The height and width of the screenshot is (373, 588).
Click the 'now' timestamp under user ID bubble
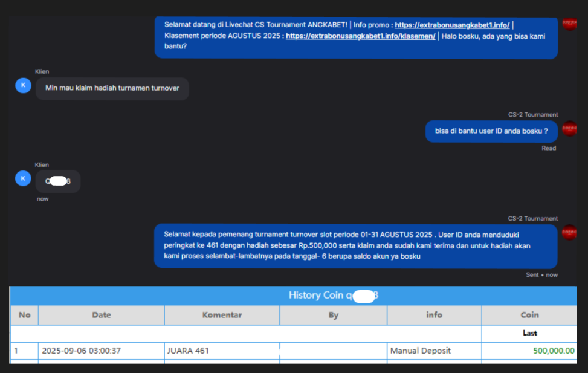click(x=42, y=199)
